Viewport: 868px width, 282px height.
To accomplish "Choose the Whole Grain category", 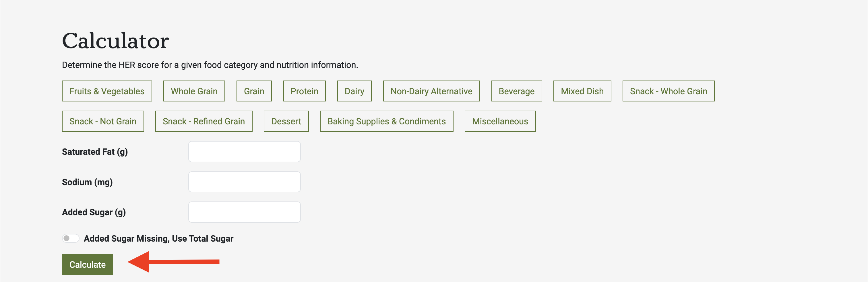I will tap(194, 91).
